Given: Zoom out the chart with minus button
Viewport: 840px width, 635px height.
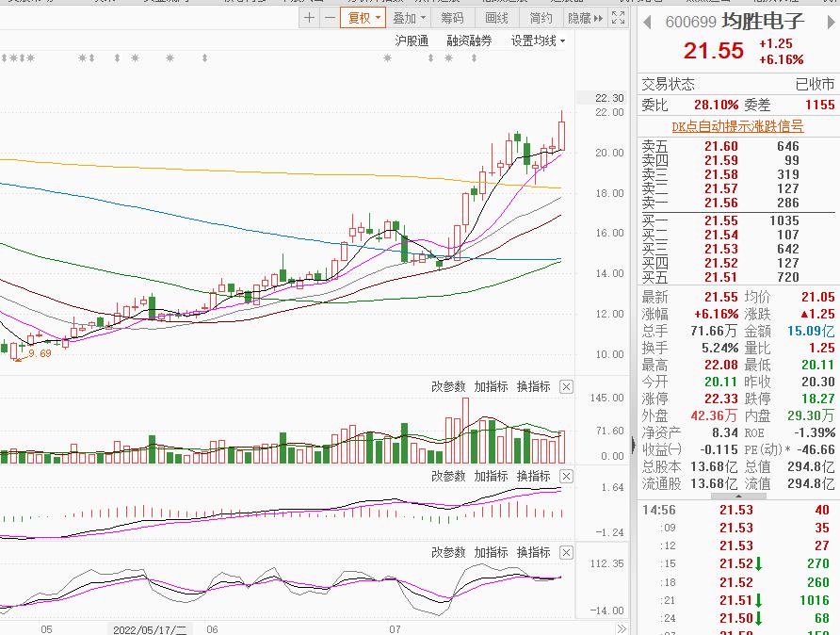Looking at the screenshot, I should tap(329, 18).
